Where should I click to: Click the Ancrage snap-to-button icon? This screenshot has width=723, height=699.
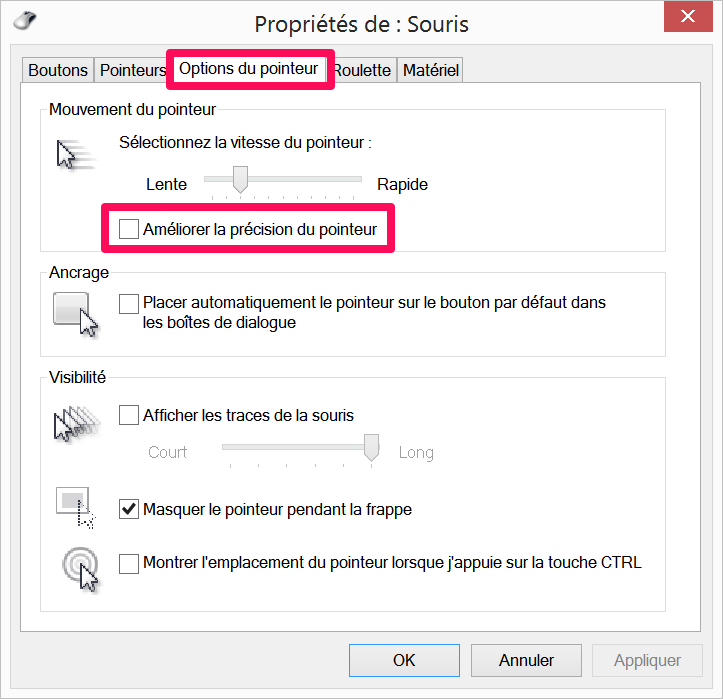click(76, 314)
